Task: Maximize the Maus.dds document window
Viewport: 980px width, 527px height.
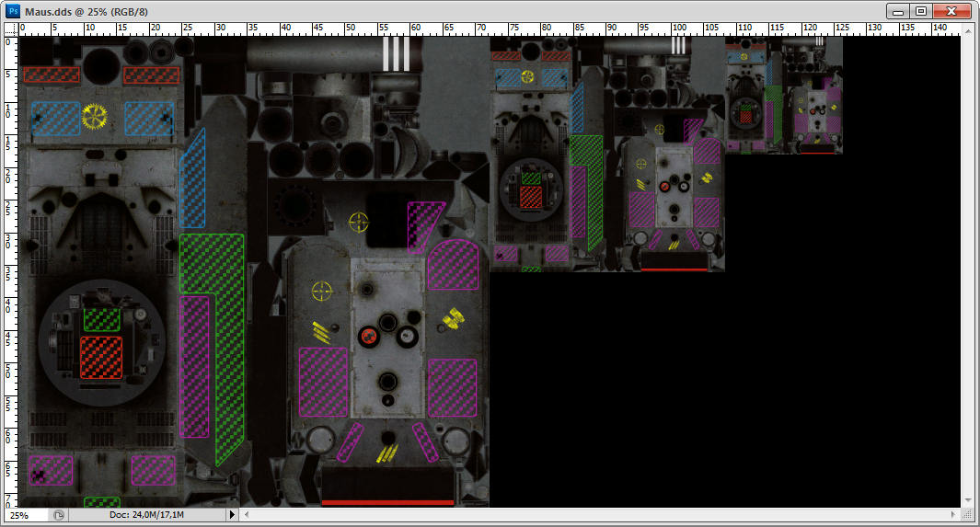Action: 921,11
